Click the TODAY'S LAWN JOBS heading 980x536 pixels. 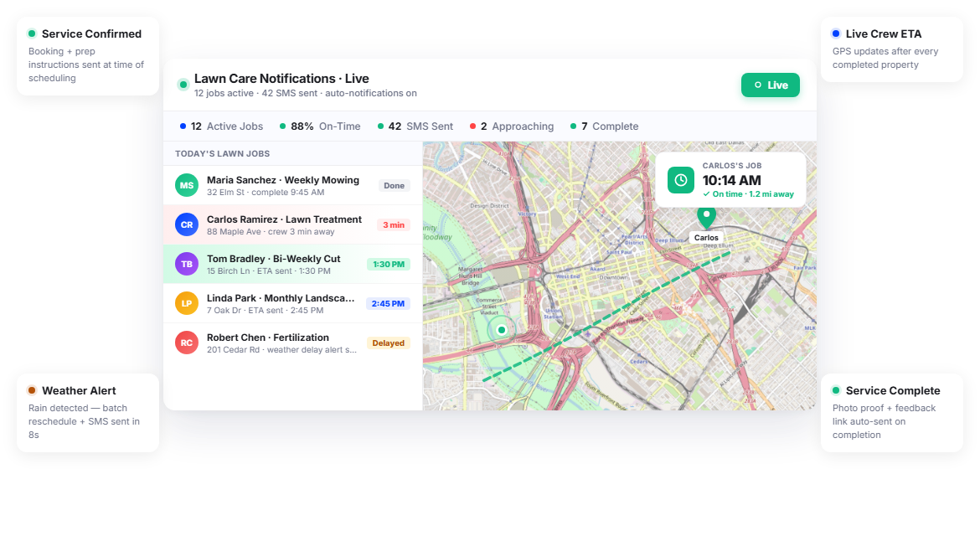pyautogui.click(x=223, y=153)
